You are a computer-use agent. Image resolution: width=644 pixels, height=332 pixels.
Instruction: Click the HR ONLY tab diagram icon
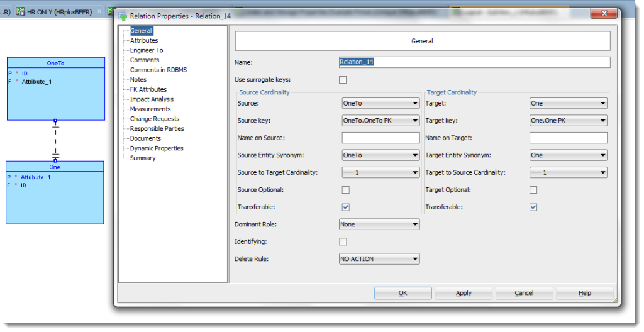tap(21, 11)
